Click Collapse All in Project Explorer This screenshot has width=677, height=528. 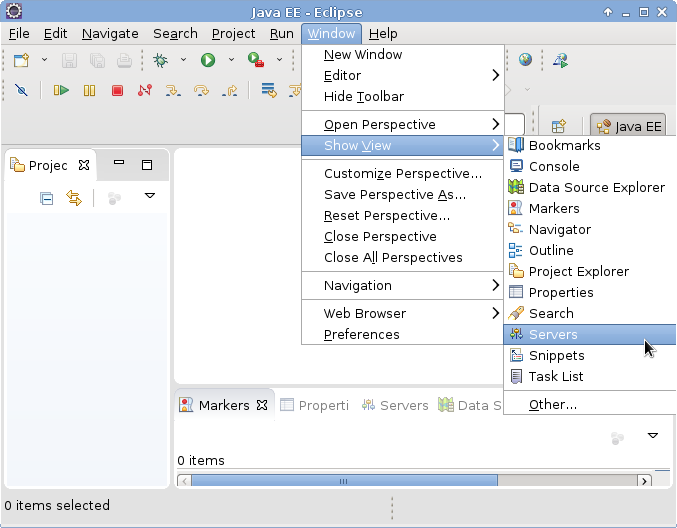46,199
